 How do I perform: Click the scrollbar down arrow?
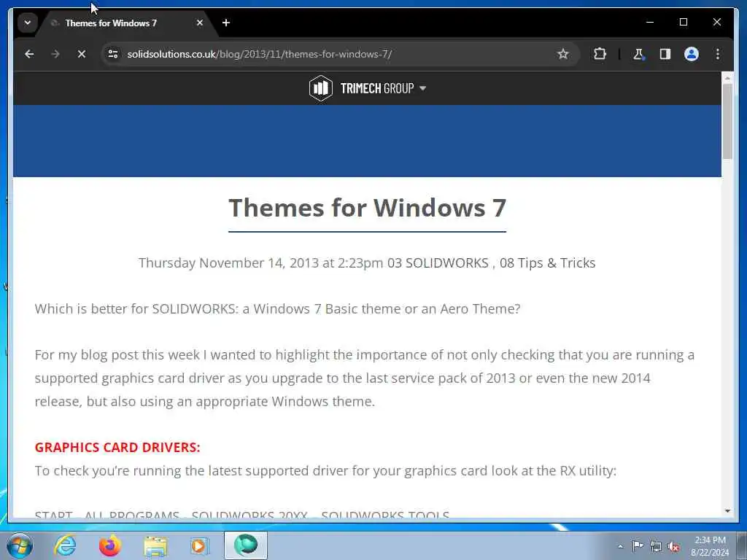727,511
